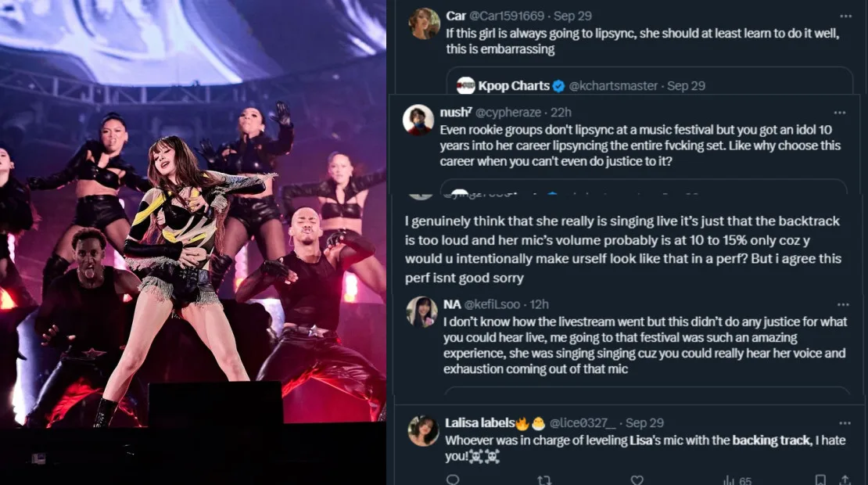Open more options on nush's tweet
Image resolution: width=868 pixels, height=485 pixels.
pos(840,113)
